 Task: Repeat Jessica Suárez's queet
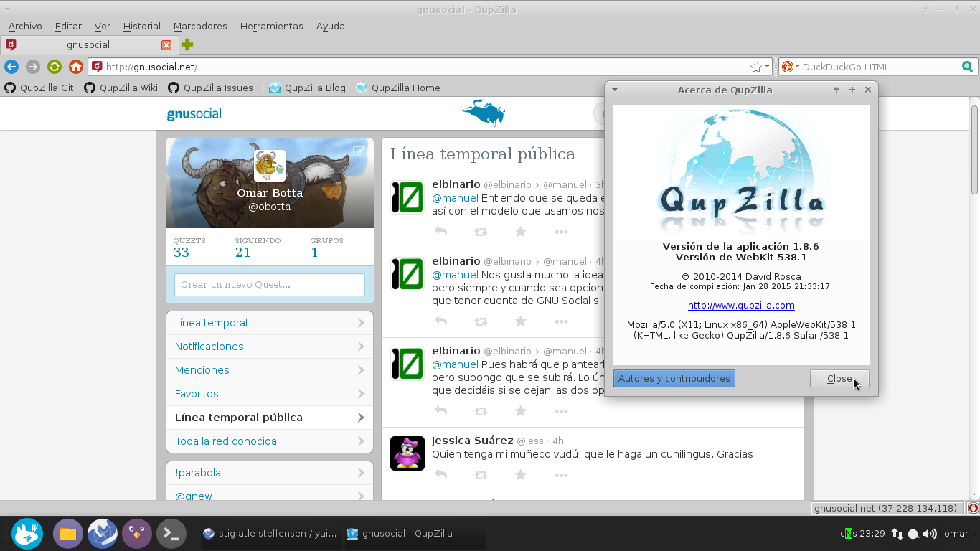[481, 475]
